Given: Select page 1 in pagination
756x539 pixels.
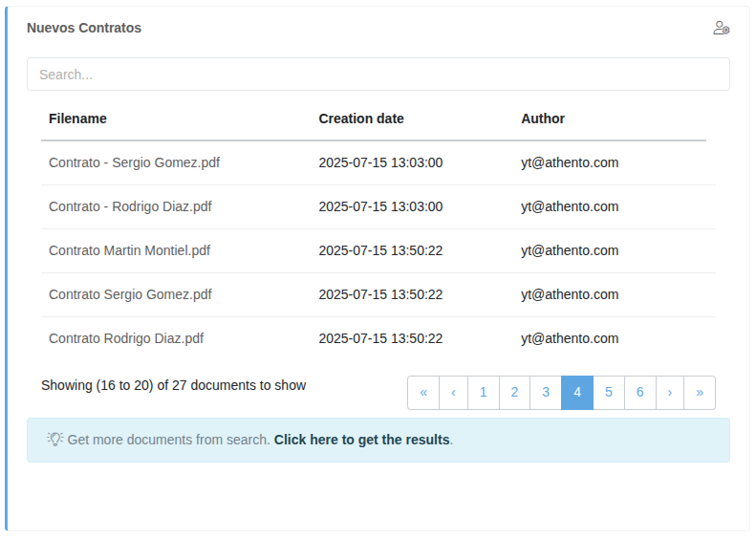Looking at the screenshot, I should click(484, 393).
